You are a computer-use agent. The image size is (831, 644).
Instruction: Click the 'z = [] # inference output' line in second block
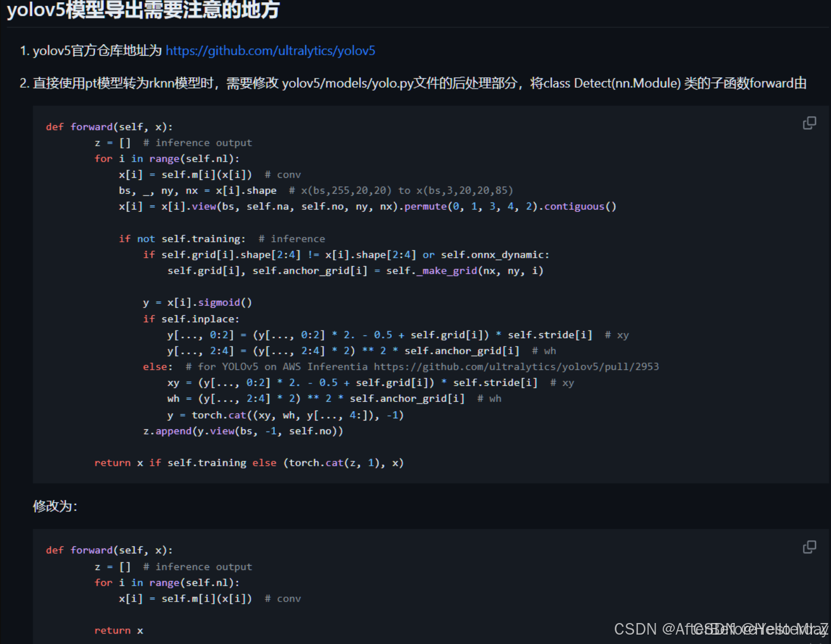click(173, 567)
